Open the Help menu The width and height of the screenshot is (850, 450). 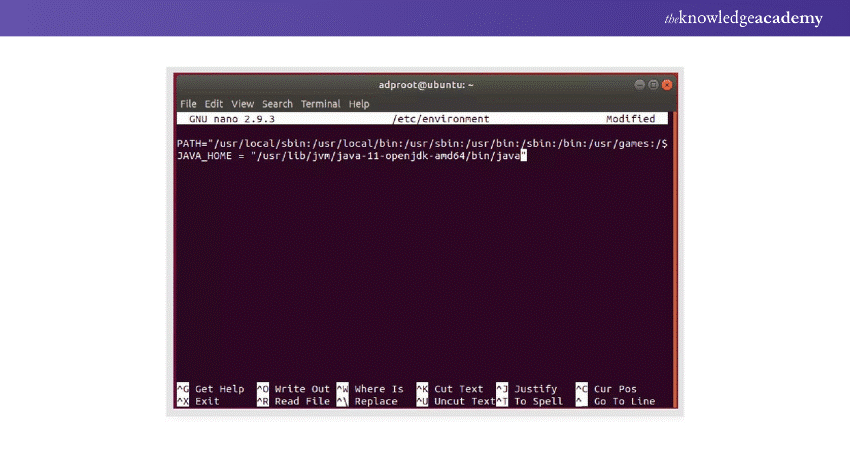click(x=359, y=104)
